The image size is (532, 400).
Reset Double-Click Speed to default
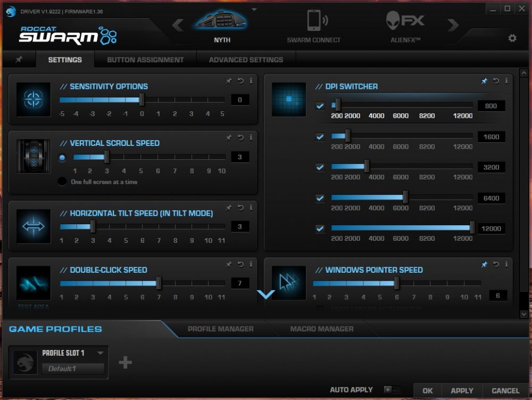coord(240,264)
